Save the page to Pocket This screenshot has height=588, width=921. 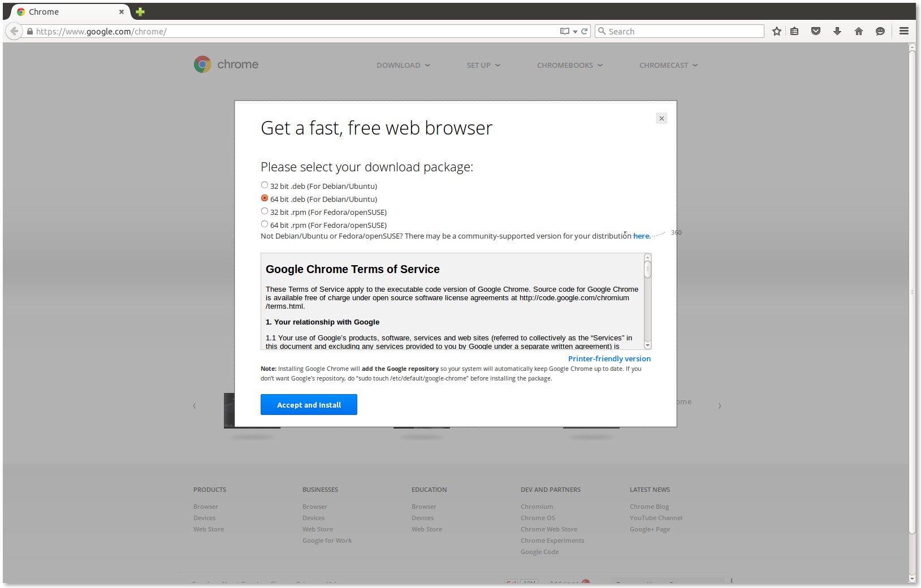(816, 31)
